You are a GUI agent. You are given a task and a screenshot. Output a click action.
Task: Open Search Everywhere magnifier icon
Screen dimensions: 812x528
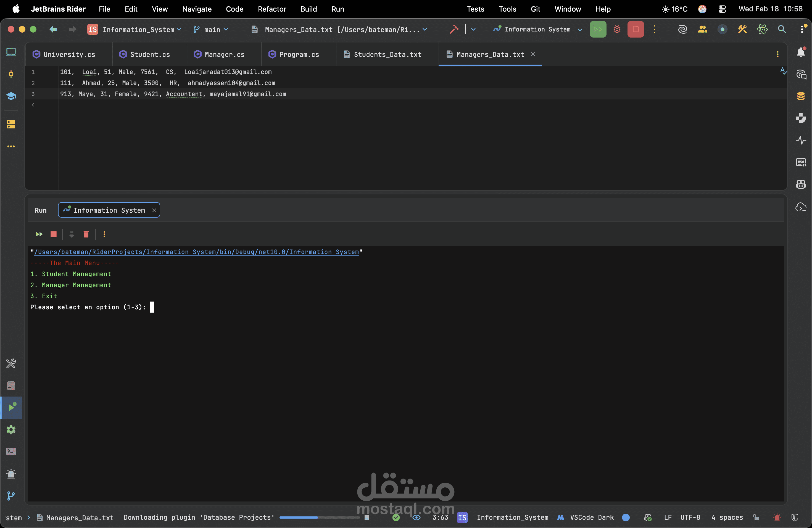click(782, 29)
